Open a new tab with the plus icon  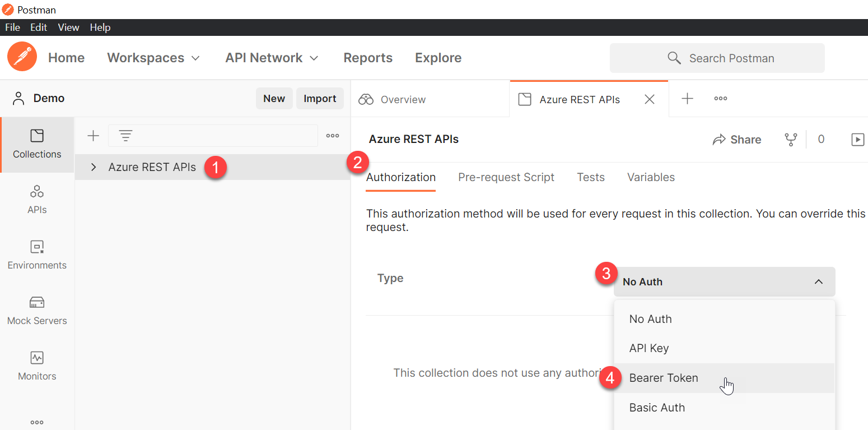pyautogui.click(x=687, y=99)
